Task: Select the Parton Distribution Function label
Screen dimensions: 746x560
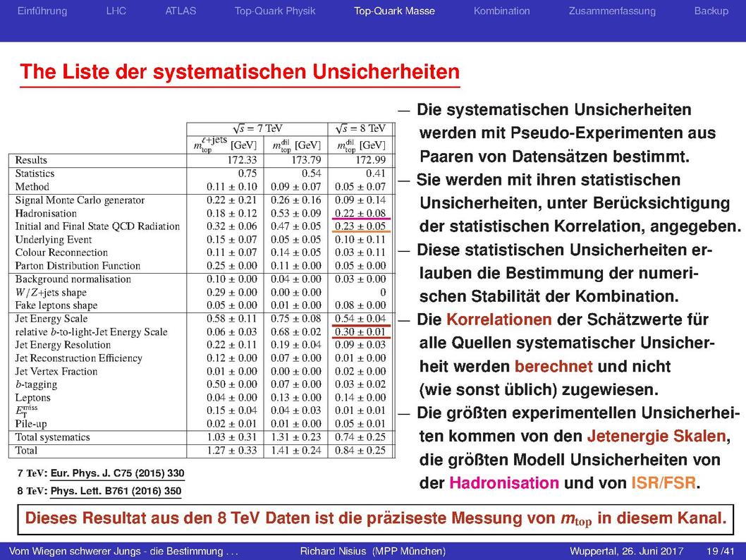Action: pos(78,266)
